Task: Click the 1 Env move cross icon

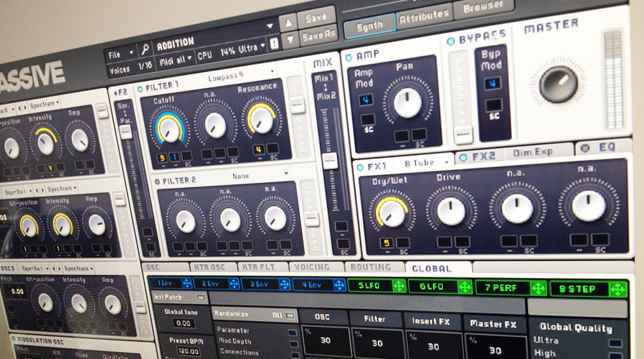Action: pos(187,283)
